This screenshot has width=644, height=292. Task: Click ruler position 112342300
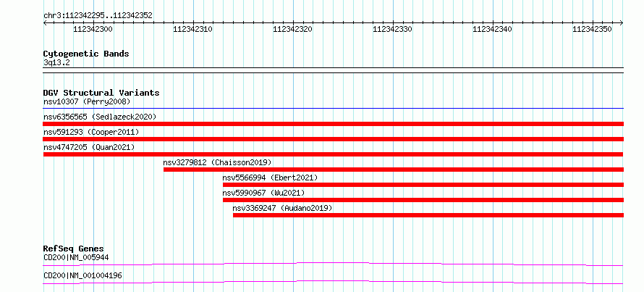pyautogui.click(x=93, y=29)
